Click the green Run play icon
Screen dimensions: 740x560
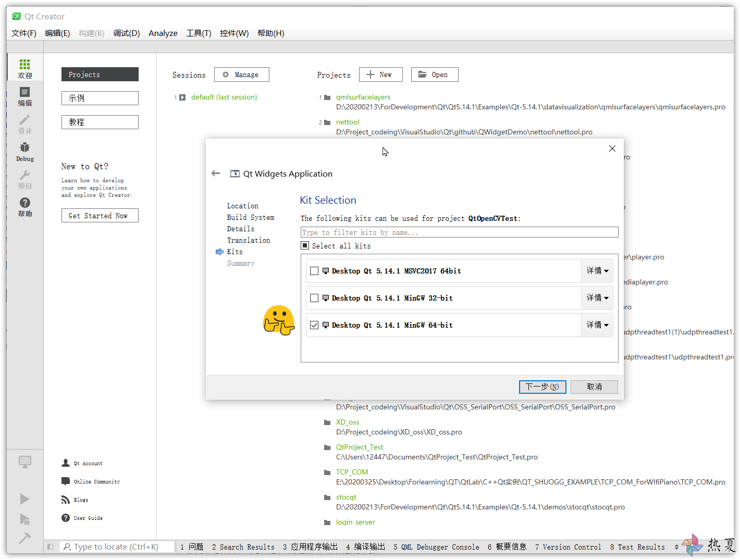[24, 499]
